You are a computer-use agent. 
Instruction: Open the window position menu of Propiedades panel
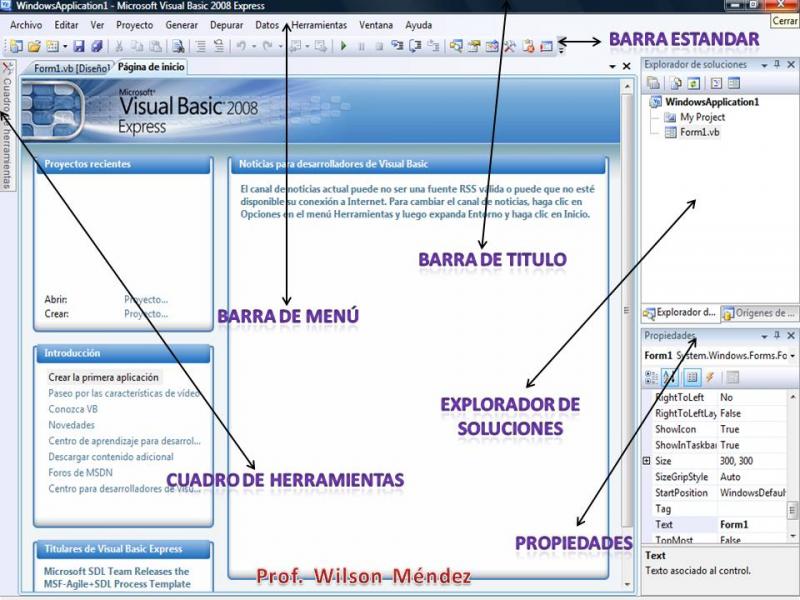pyautogui.click(x=764, y=336)
